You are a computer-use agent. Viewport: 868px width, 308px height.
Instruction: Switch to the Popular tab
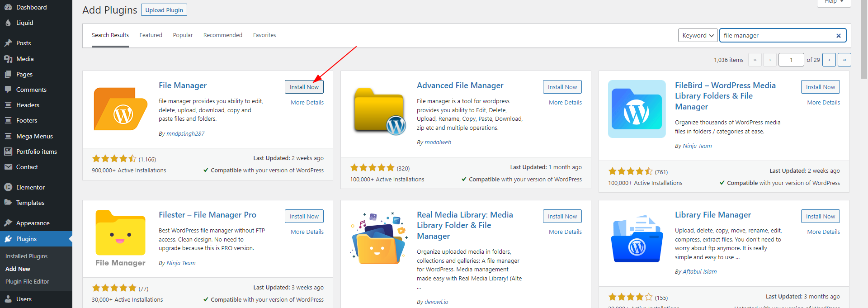pos(183,35)
